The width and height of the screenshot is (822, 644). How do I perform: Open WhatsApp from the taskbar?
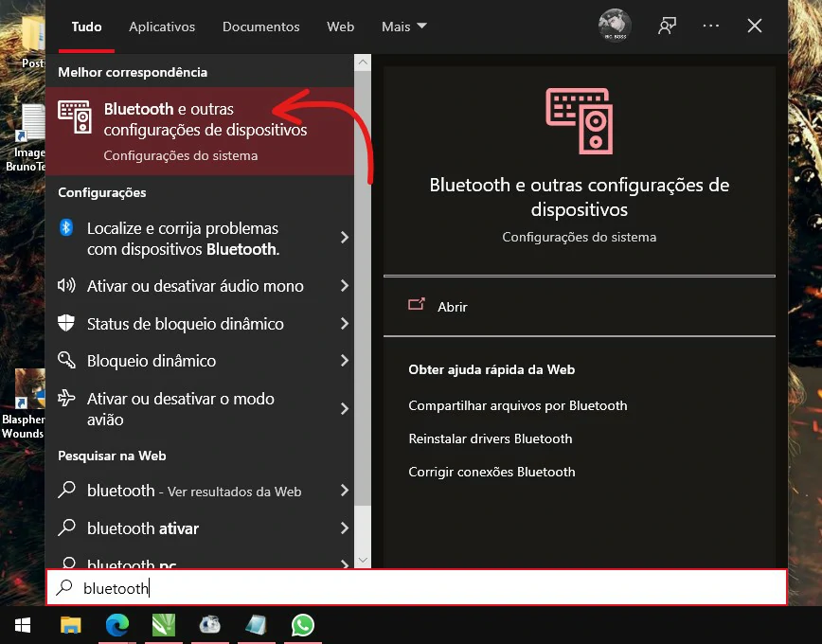tap(303, 625)
